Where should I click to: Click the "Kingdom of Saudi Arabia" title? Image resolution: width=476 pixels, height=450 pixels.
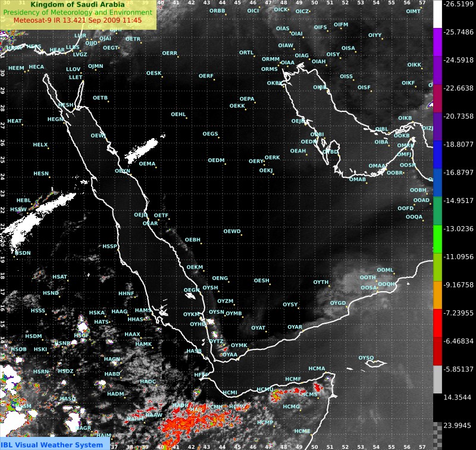click(x=77, y=5)
